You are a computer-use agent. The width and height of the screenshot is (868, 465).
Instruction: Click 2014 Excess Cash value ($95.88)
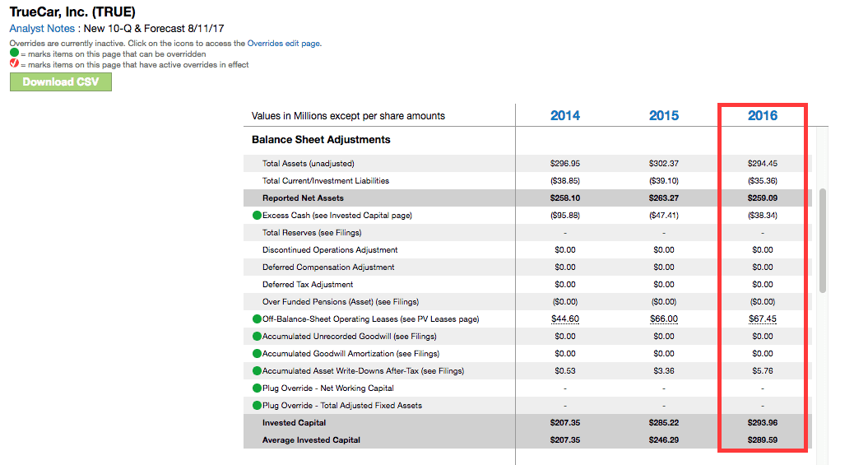[565, 216]
